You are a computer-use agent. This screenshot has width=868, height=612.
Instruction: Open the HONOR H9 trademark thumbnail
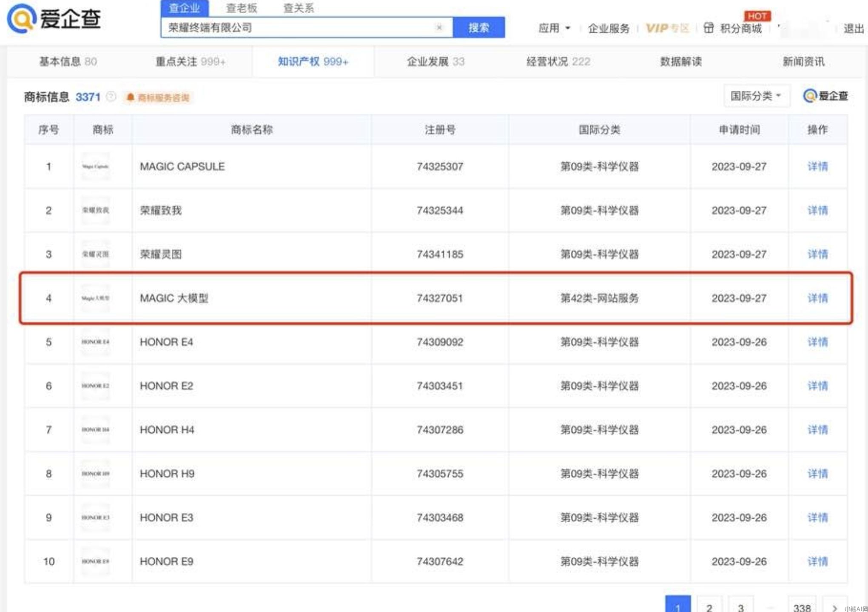point(96,474)
